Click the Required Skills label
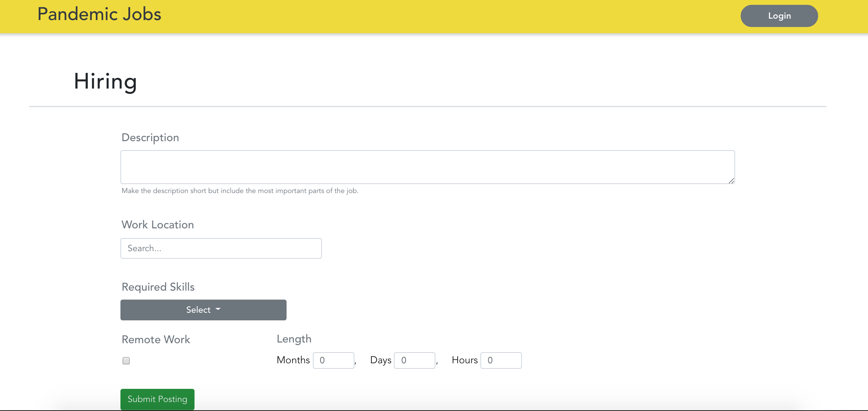The width and height of the screenshot is (868, 411). (x=158, y=287)
